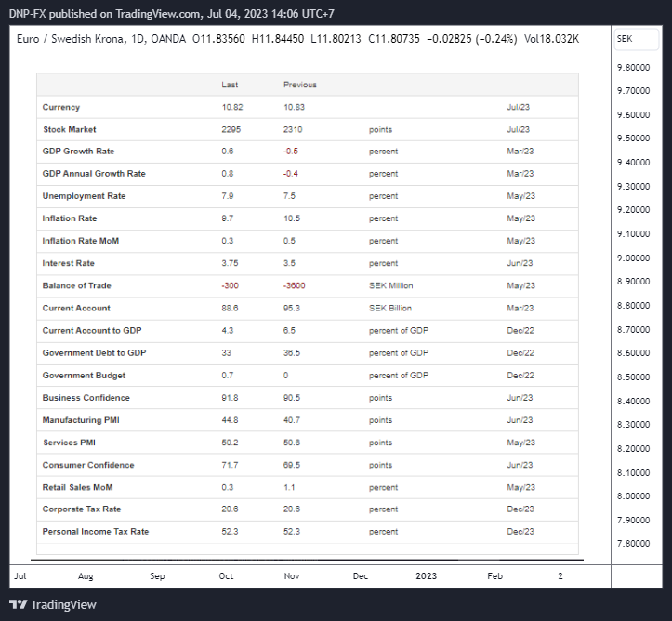Click the 'Unemployment Rate' row label

click(84, 196)
